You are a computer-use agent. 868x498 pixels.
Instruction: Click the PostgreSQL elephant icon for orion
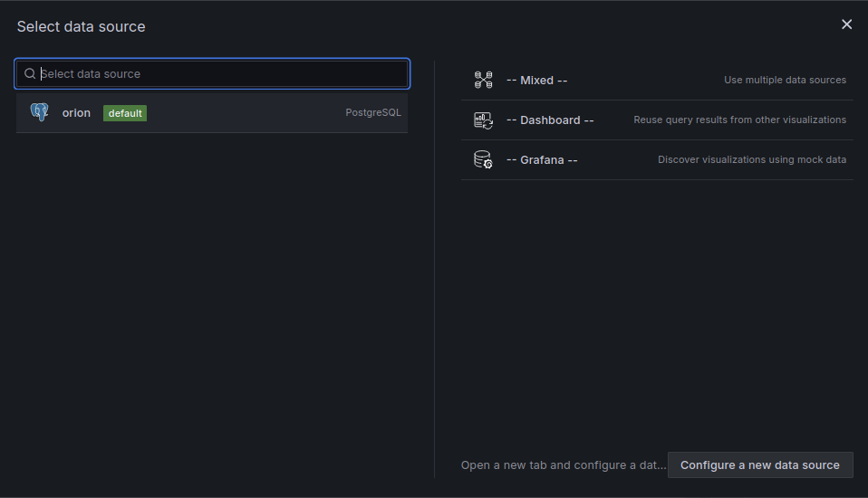(39, 112)
